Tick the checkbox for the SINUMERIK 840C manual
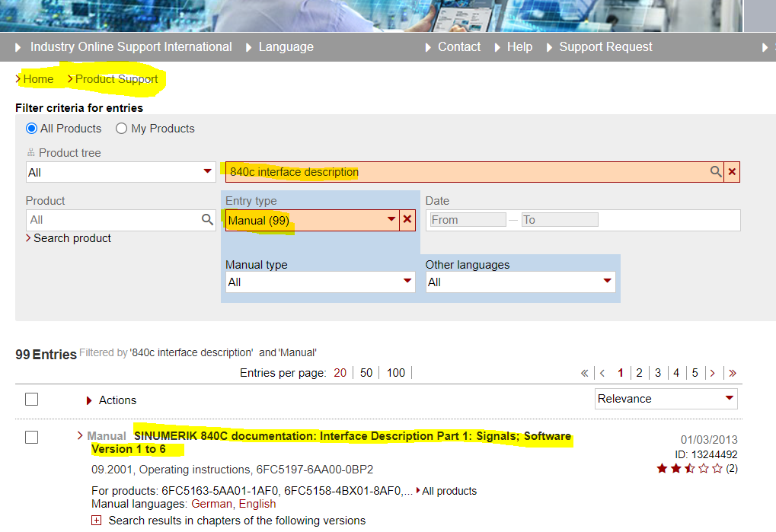This screenshot has width=776, height=532. click(32, 437)
